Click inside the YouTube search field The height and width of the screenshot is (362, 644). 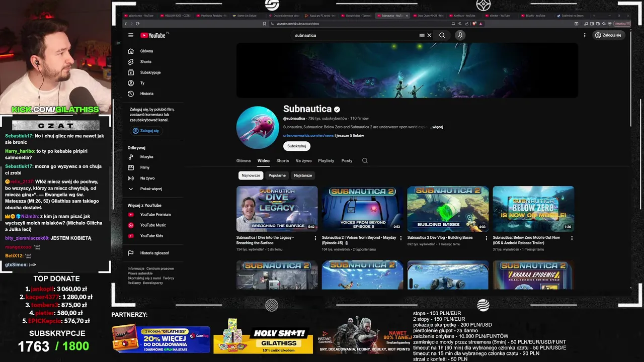pyautogui.click(x=355, y=35)
